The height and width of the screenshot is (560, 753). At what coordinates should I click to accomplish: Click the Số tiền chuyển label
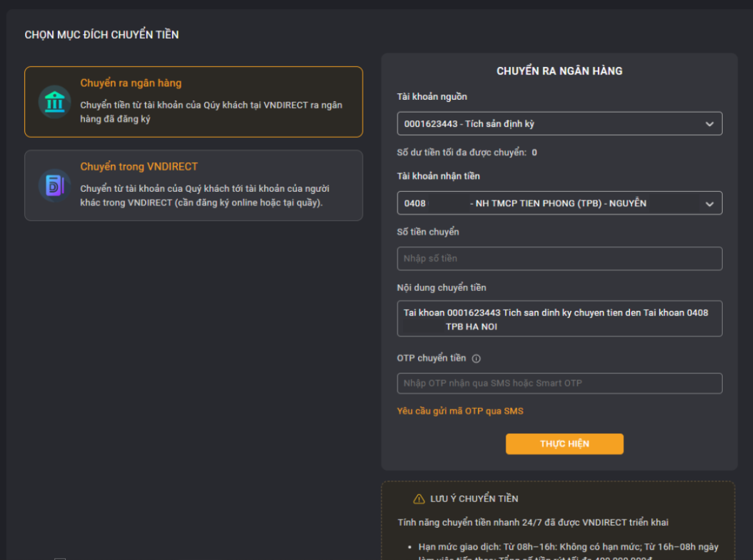point(428,232)
